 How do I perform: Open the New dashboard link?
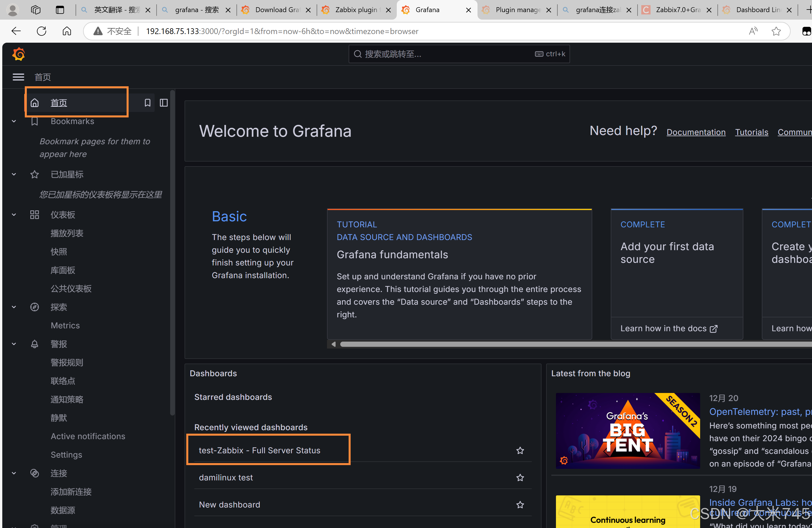coord(229,504)
